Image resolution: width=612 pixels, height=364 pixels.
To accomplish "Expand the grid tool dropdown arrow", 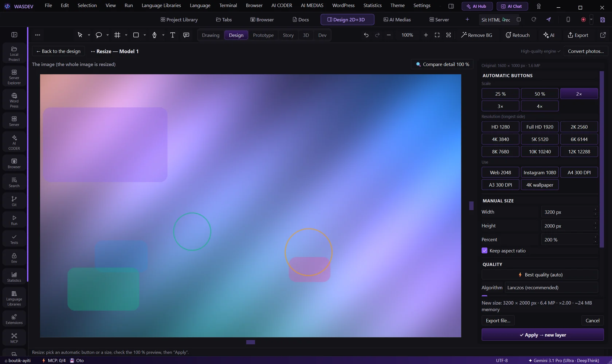I will (126, 35).
